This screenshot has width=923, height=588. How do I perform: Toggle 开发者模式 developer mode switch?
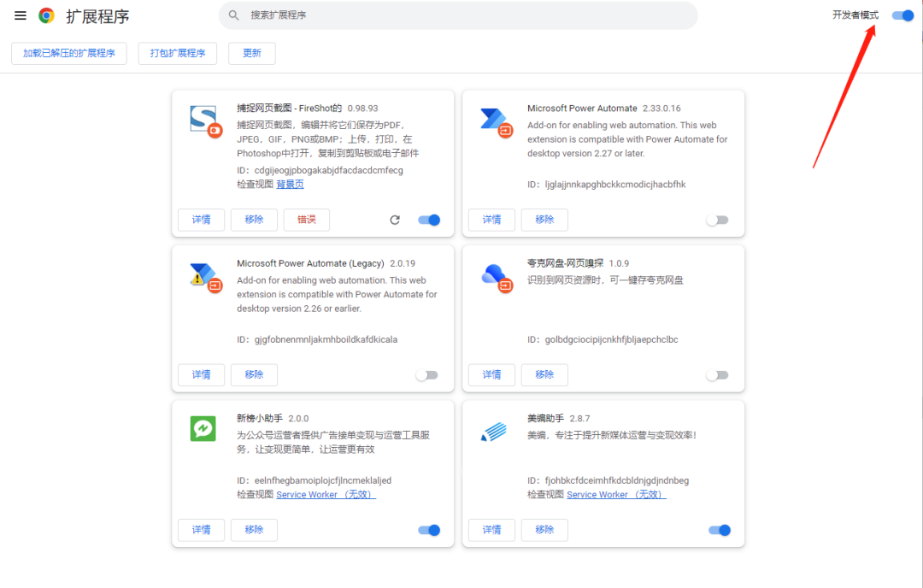pyautogui.click(x=902, y=15)
